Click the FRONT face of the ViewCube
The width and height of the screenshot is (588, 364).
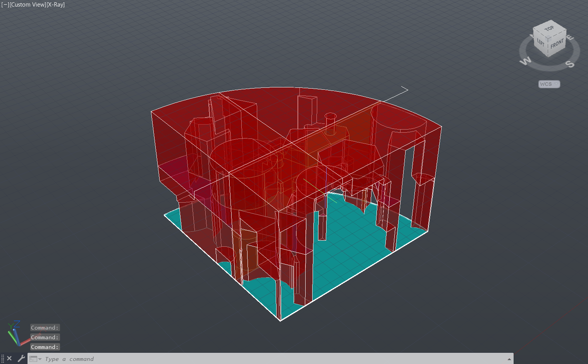tap(557, 44)
